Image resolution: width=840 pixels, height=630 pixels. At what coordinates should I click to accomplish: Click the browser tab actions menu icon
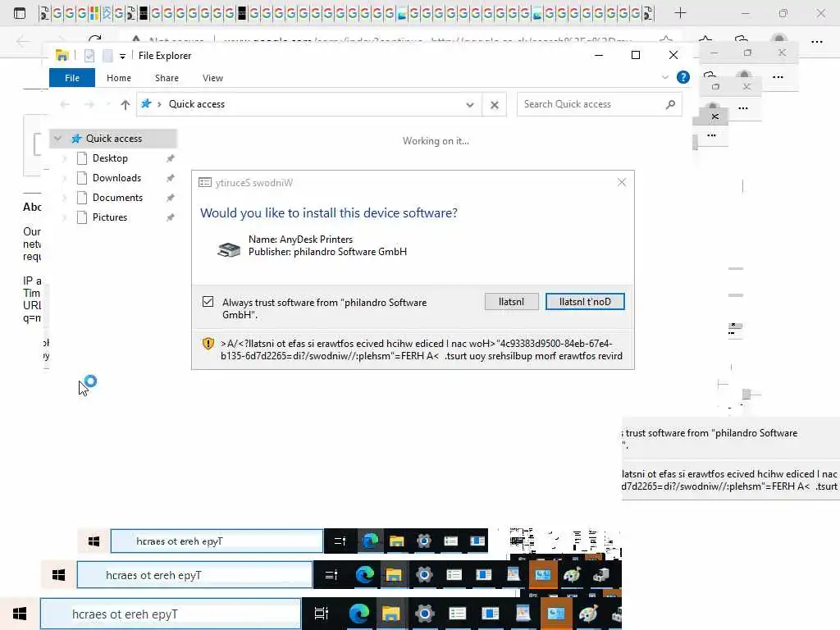(x=20, y=13)
